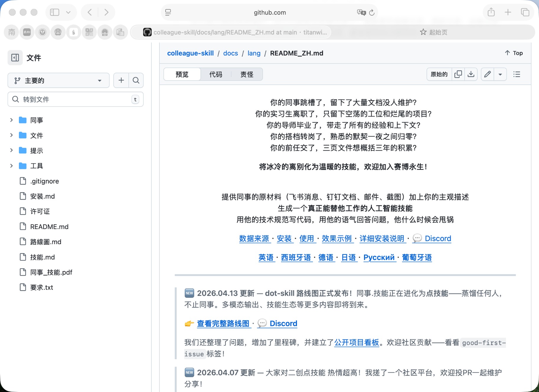Reload the page in Safari

(x=372, y=12)
